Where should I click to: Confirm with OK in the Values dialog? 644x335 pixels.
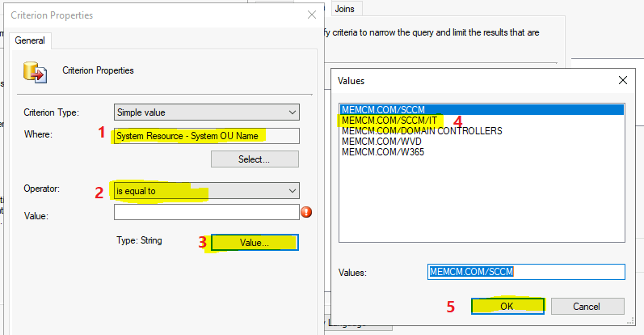[507, 306]
